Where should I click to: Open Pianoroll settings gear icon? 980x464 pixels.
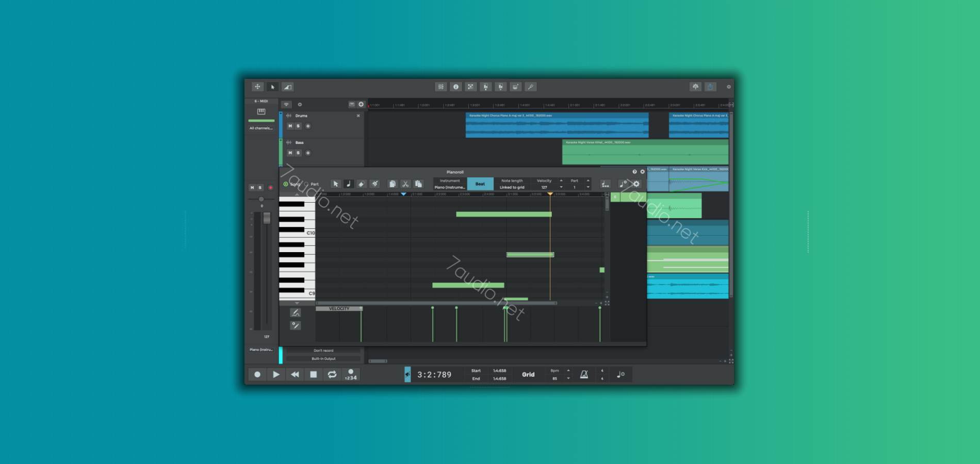[636, 184]
